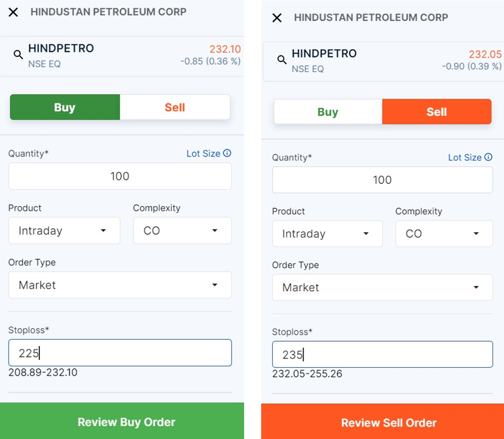Screen dimensions: 504x439
Task: Click the Lot Size link in left panel
Action: [x=203, y=153]
